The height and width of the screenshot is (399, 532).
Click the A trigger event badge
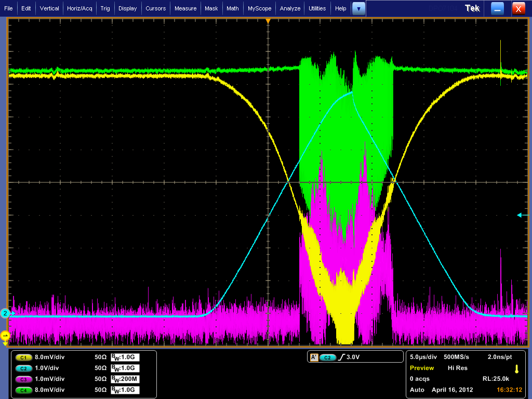[314, 357]
